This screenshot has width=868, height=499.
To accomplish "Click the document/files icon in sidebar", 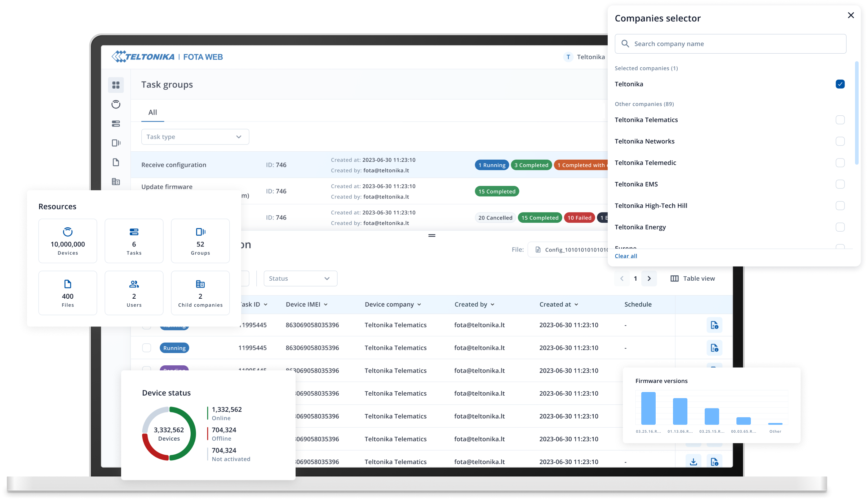I will (116, 162).
